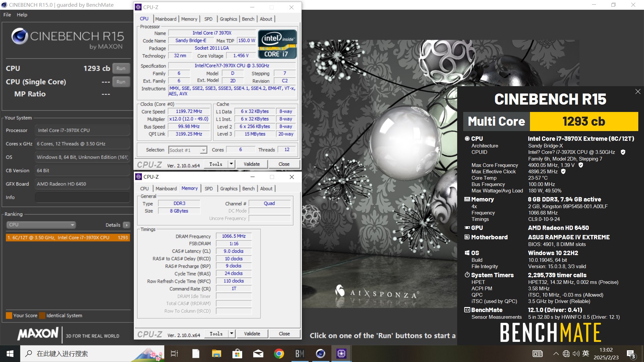Switch to CPU-Z in the taskbar
The height and width of the screenshot is (362, 644).
[341, 354]
